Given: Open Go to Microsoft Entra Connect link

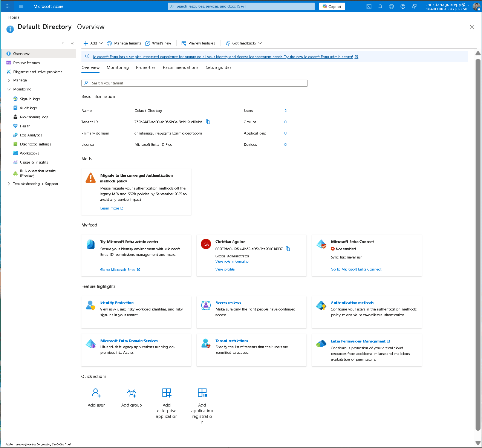Looking at the screenshot, I should [356, 269].
